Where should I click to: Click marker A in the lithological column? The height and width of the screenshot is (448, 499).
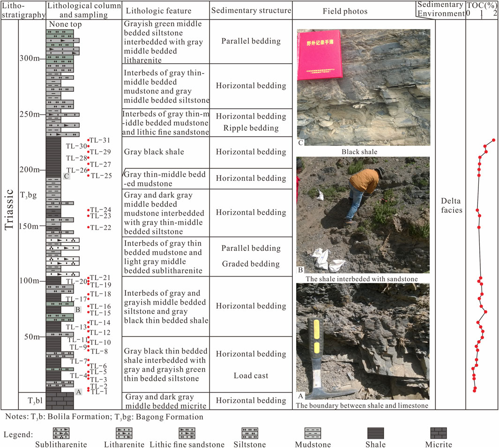[79, 392]
